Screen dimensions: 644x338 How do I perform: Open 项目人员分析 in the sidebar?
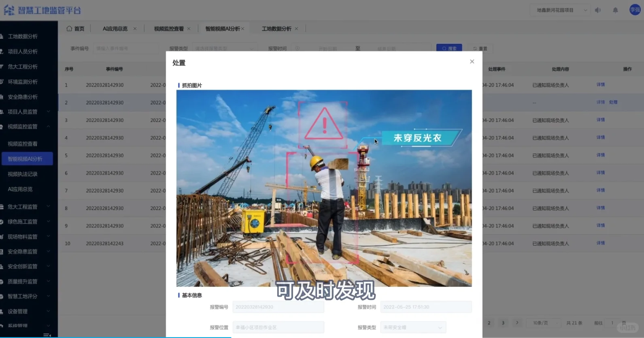[23, 51]
